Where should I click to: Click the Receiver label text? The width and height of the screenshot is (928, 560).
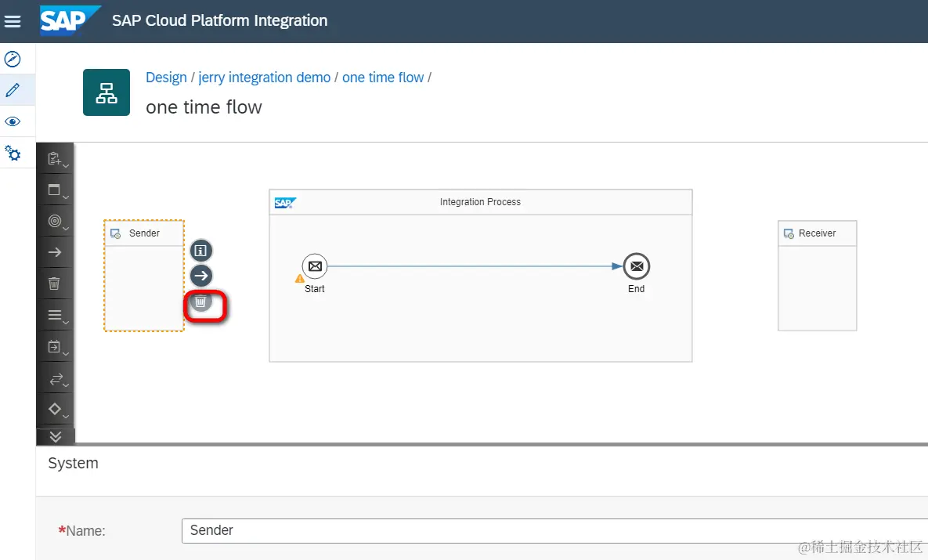[818, 233]
